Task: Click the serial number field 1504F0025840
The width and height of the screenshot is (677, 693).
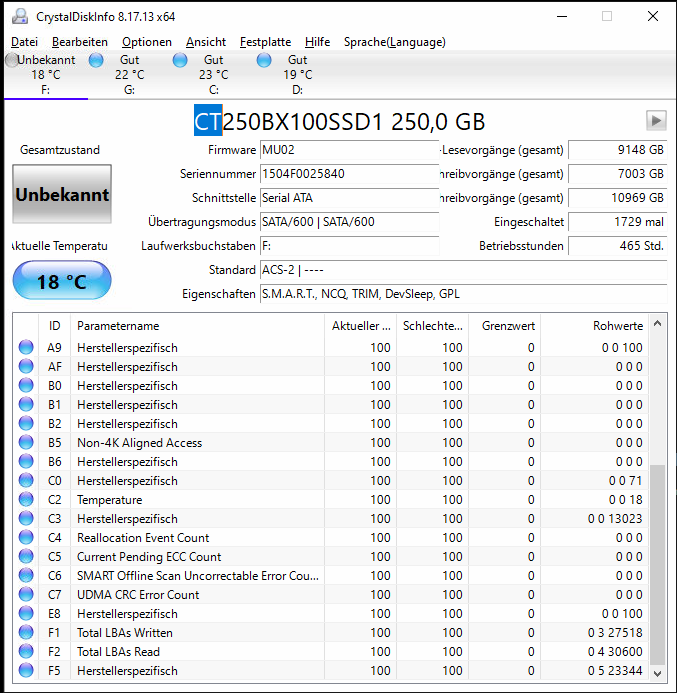Action: [350, 174]
